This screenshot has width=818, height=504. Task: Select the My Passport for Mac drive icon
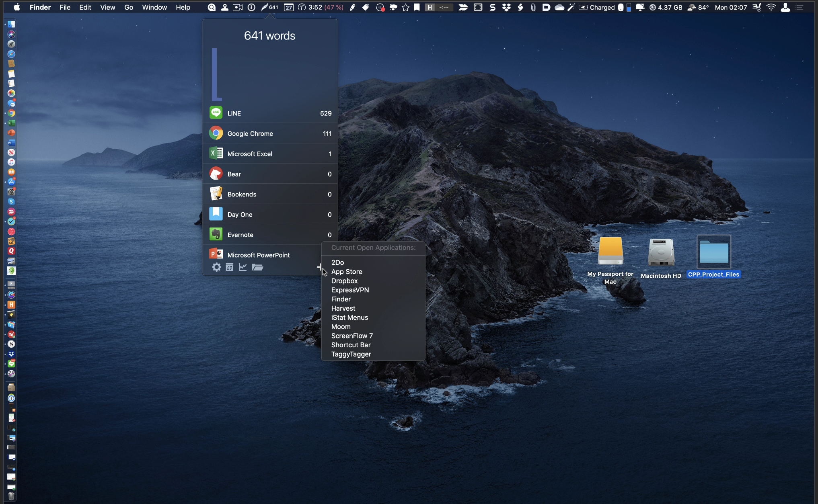click(x=610, y=251)
